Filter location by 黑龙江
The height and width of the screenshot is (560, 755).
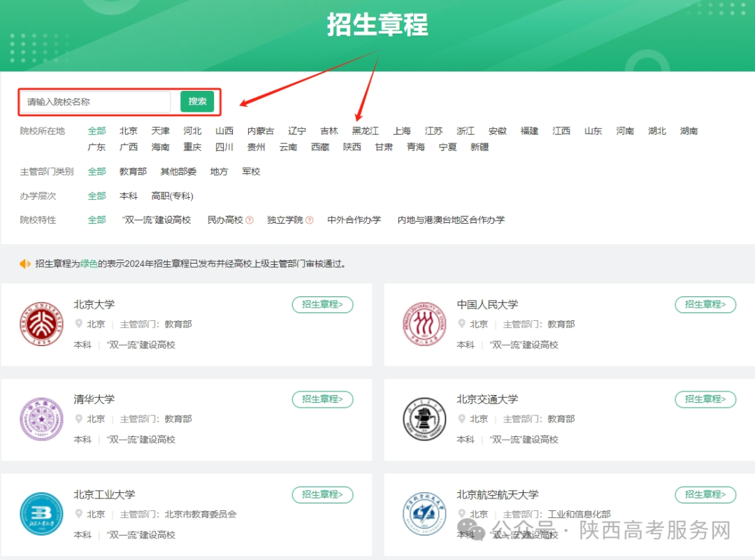[366, 131]
